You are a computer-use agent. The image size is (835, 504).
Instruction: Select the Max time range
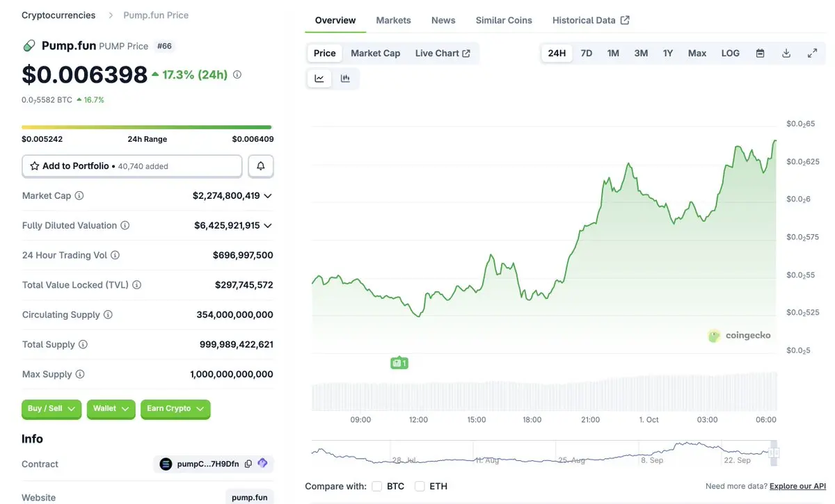click(697, 53)
